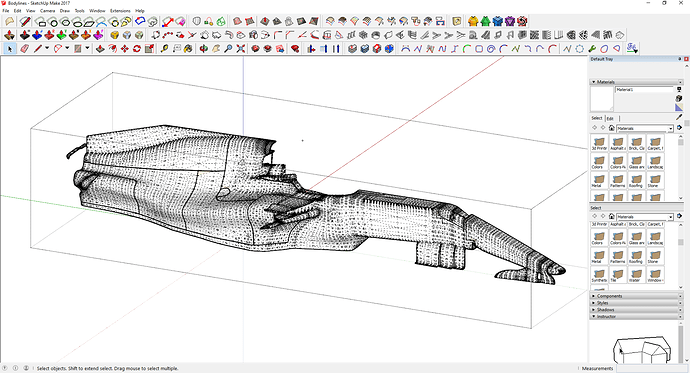Click the yellow cube icon in second toolbar row
This screenshot has width=690, height=373.
click(x=115, y=35)
